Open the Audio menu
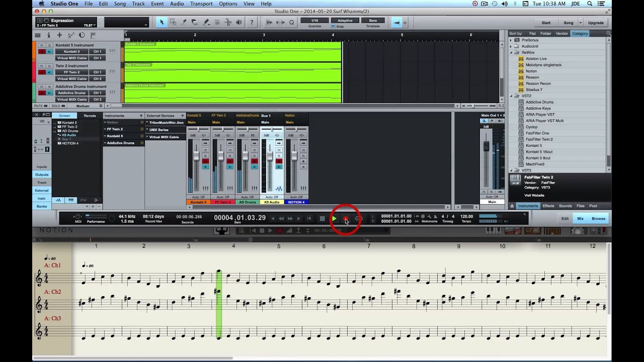Image resolution: width=644 pixels, height=362 pixels. [x=177, y=4]
